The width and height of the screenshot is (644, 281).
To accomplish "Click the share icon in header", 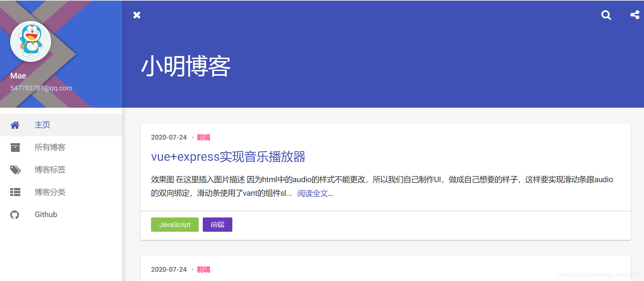I will (635, 15).
